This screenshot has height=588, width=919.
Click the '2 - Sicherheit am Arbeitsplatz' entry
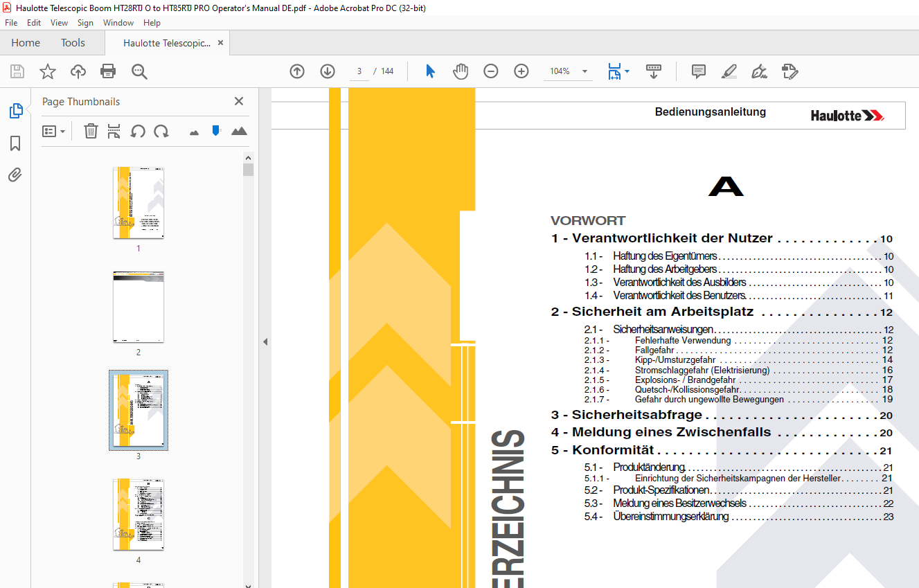652,312
